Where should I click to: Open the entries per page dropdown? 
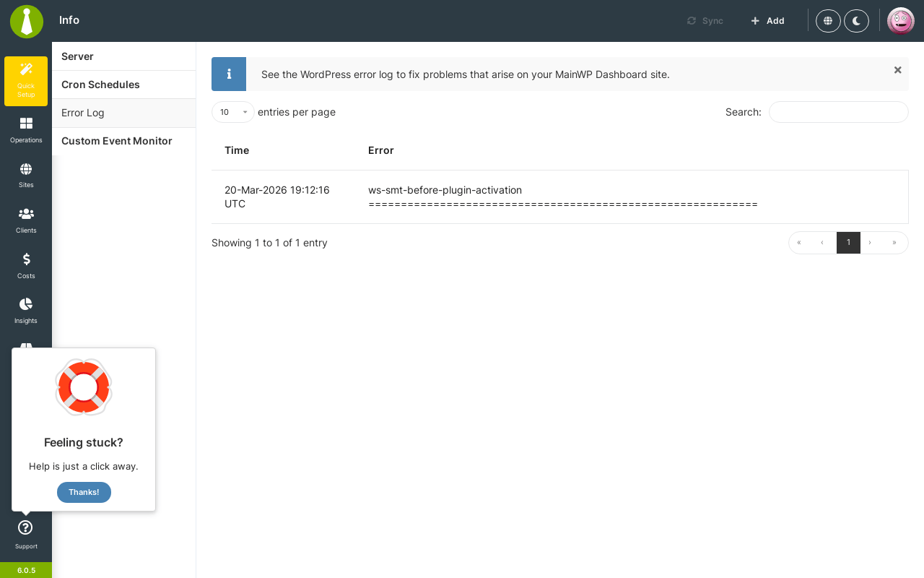click(233, 112)
